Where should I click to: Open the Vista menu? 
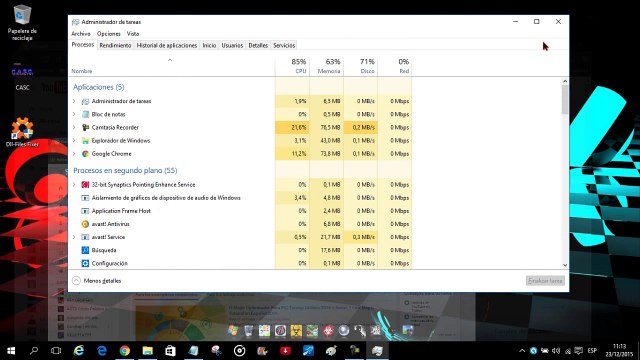(x=133, y=34)
